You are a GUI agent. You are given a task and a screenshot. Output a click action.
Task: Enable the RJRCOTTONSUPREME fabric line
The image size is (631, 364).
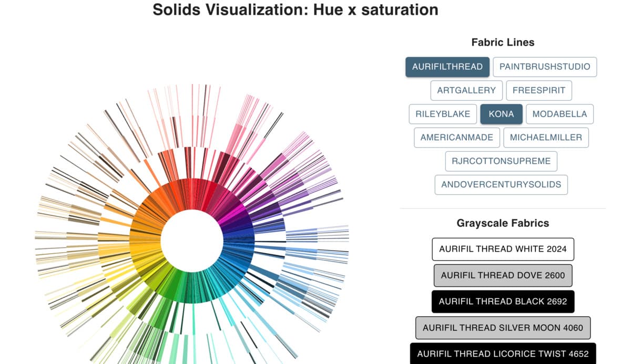click(x=501, y=161)
